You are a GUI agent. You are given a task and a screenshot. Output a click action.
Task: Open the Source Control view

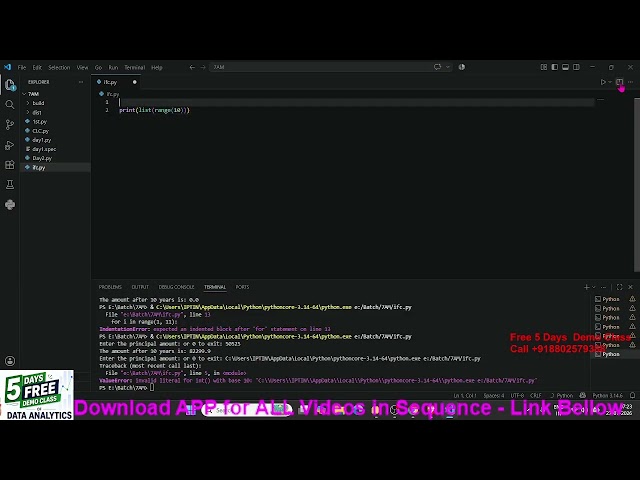[x=10, y=124]
